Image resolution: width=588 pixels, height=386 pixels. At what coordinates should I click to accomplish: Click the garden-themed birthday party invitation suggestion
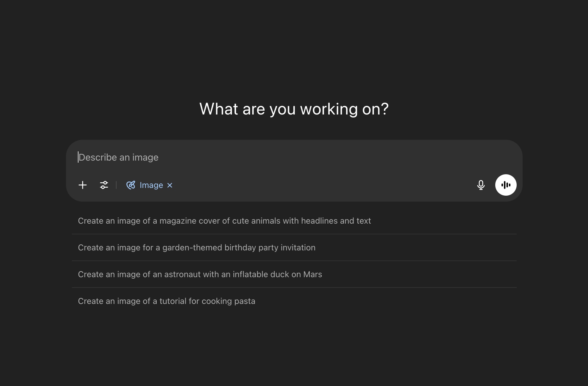[197, 247]
